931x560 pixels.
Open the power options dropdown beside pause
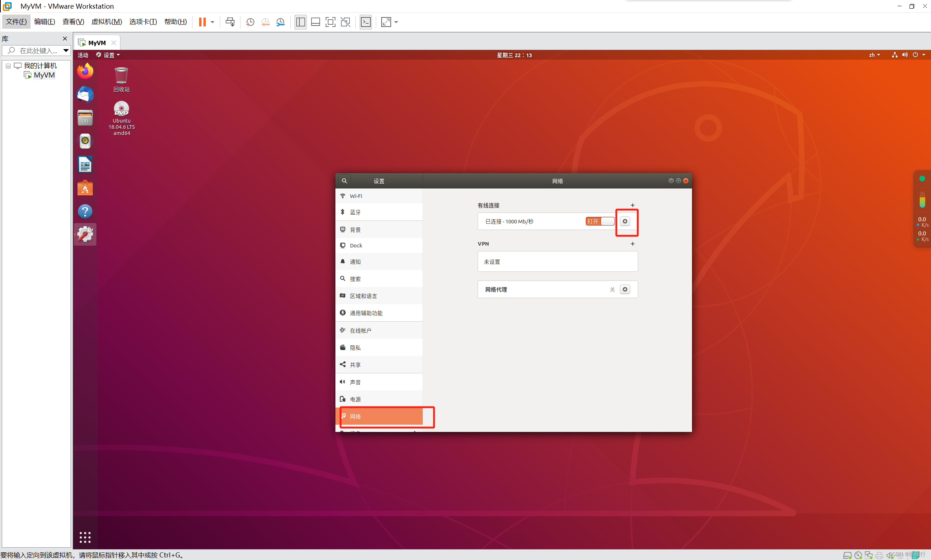[x=212, y=22]
